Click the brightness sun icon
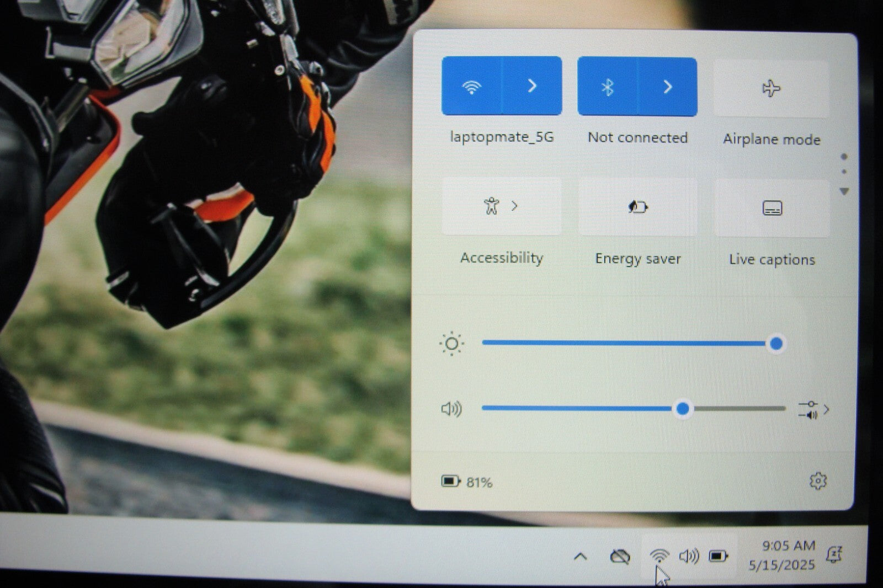The image size is (883, 588). 451,344
